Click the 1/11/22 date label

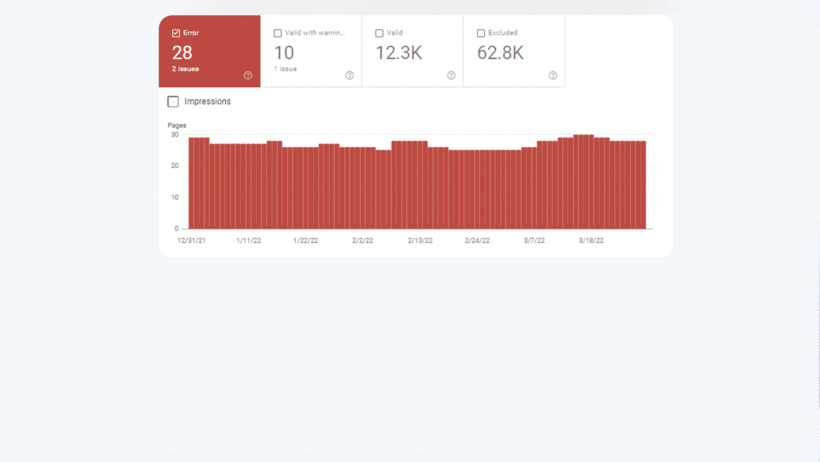[x=248, y=241]
